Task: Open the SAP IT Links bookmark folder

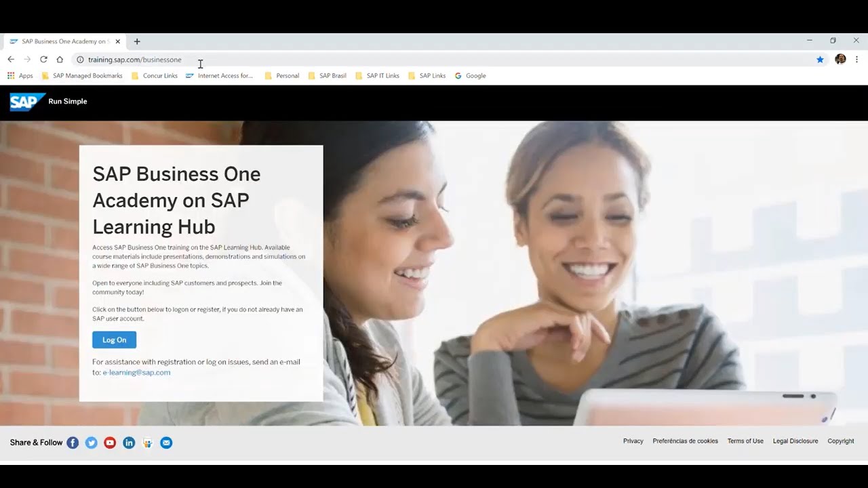Action: click(x=377, y=76)
